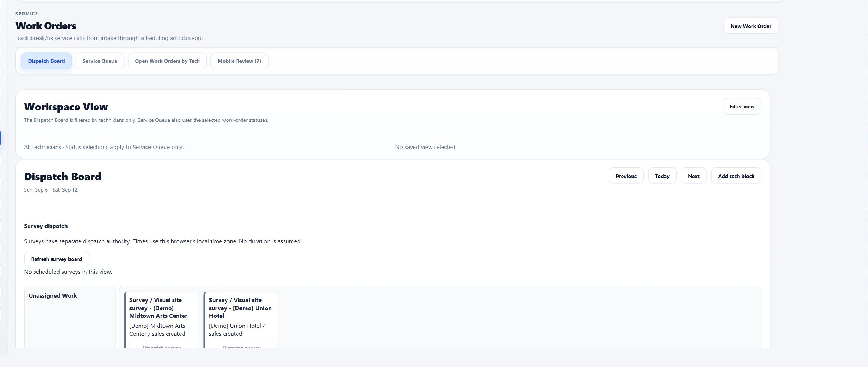Click '[Demo] Union Hotel / sales created' text
868x367 pixels.
237,330
